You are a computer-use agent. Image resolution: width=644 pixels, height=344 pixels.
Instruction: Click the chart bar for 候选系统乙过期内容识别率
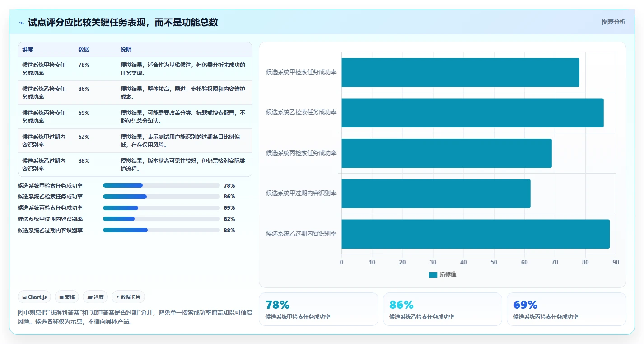click(476, 234)
